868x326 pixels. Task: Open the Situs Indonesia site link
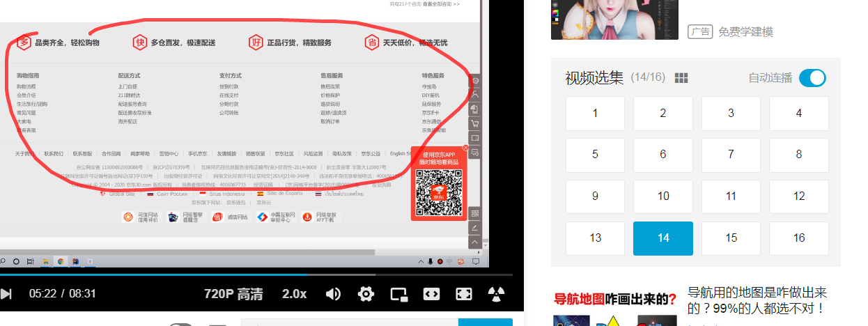[226, 194]
